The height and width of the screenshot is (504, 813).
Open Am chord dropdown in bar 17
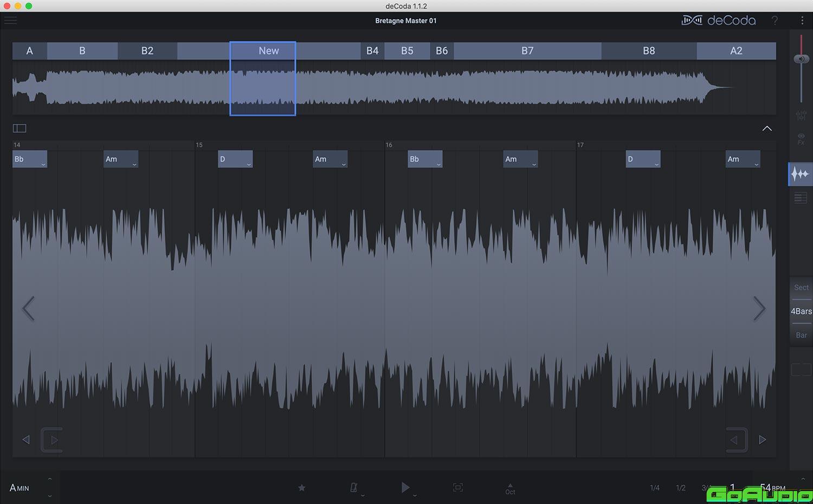[x=756, y=164]
